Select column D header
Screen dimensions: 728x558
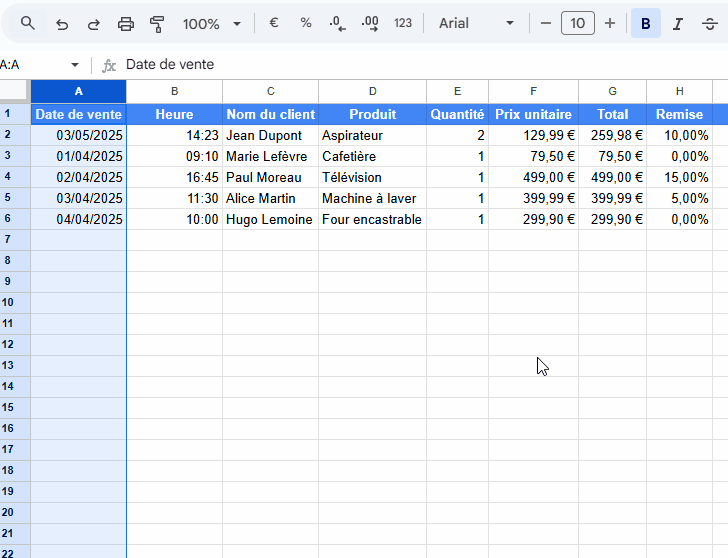[372, 92]
